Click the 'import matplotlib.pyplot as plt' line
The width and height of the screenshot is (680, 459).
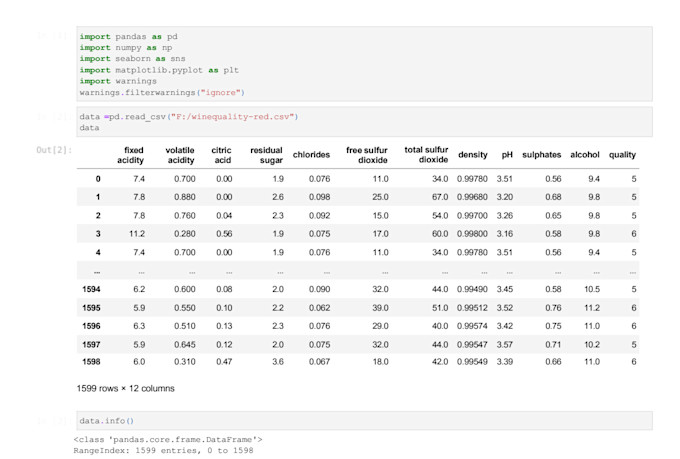[x=159, y=70]
